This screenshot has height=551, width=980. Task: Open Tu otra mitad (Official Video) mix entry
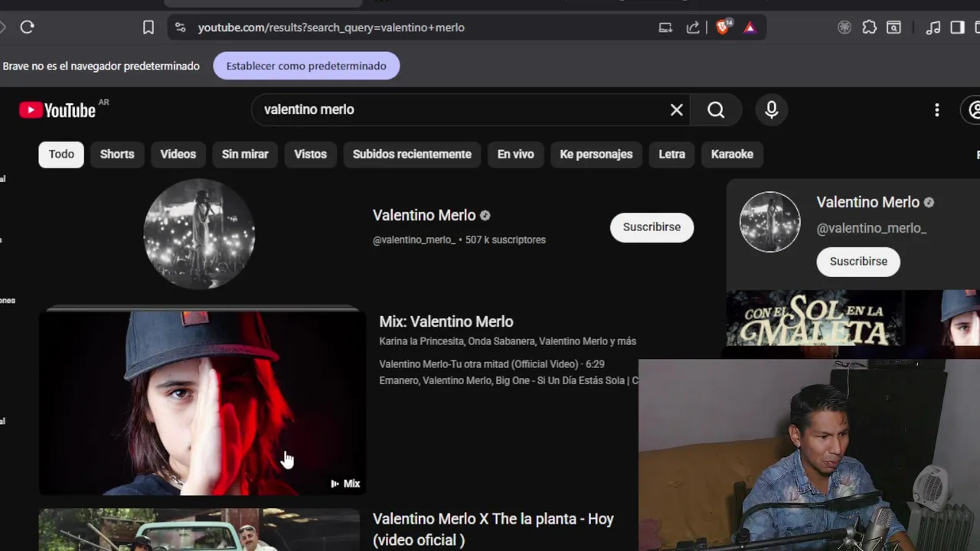[x=492, y=364]
